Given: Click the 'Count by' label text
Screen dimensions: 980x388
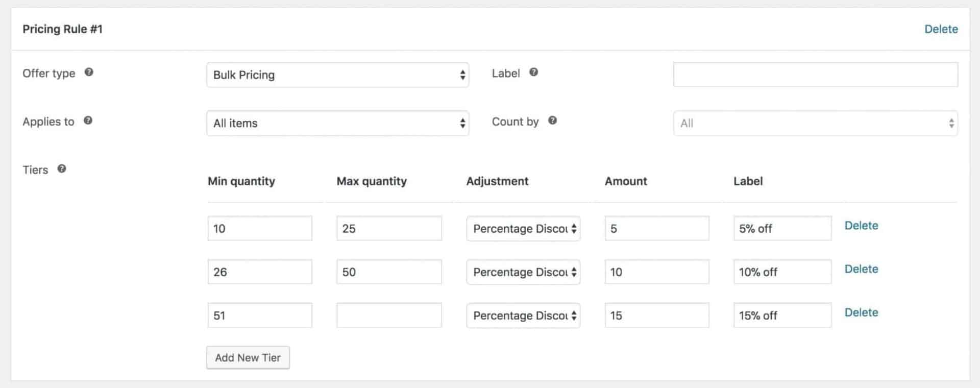Looking at the screenshot, I should pos(515,122).
